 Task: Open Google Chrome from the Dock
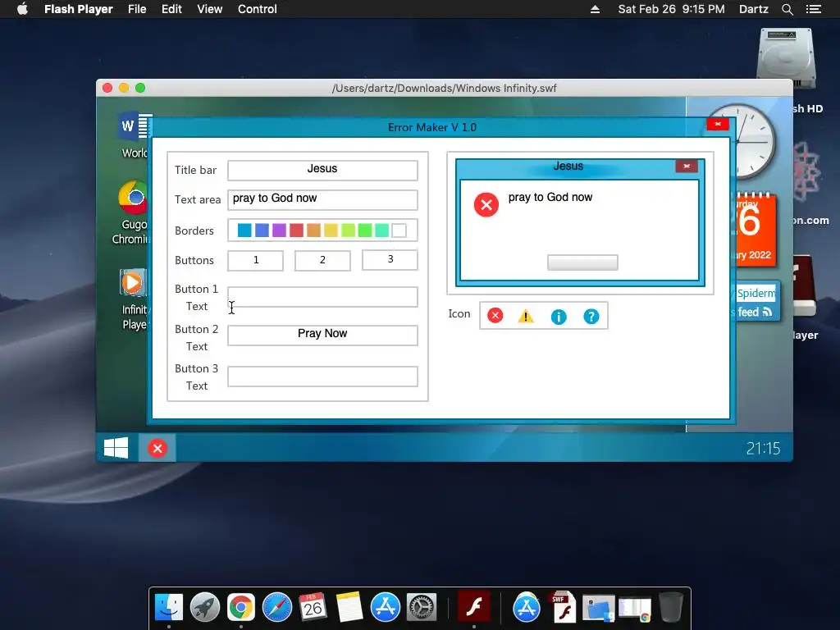240,608
